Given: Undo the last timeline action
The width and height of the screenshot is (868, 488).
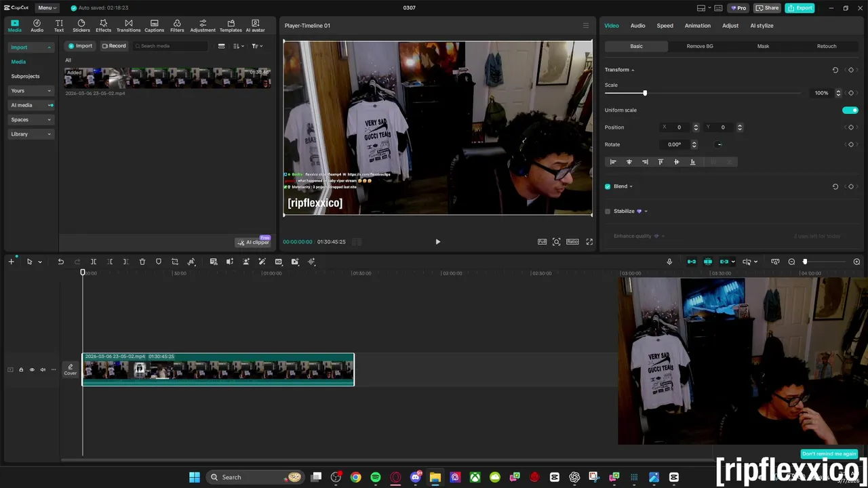Looking at the screenshot, I should point(60,262).
